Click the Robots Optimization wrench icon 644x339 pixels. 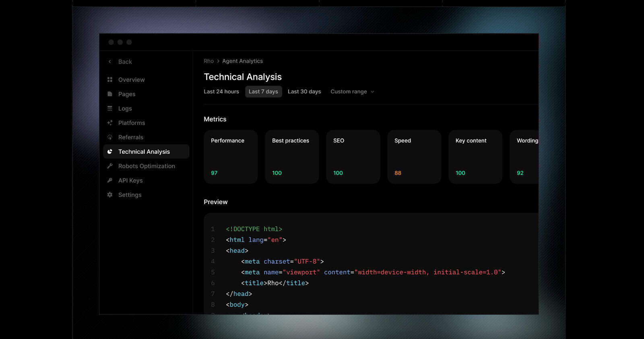coord(110,166)
